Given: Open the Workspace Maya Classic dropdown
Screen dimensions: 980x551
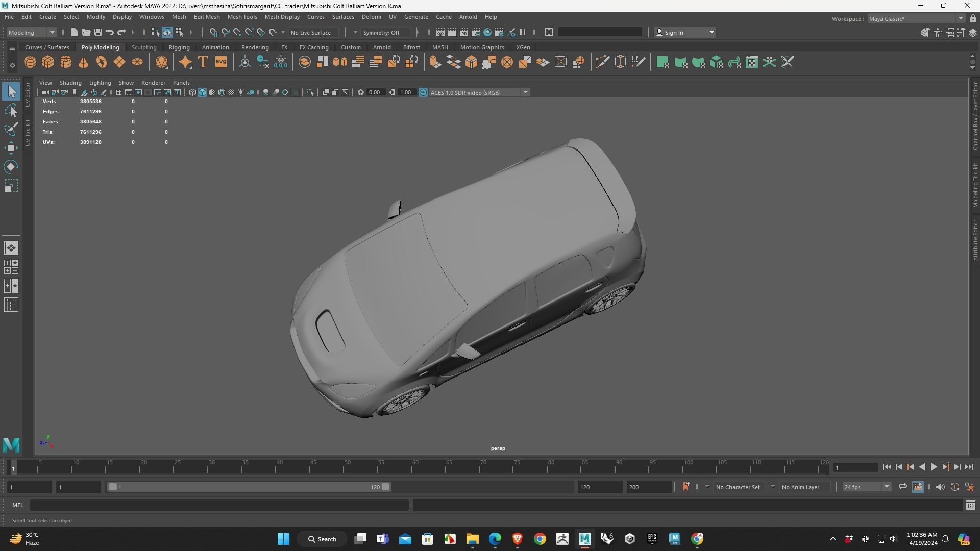Looking at the screenshot, I should point(916,19).
